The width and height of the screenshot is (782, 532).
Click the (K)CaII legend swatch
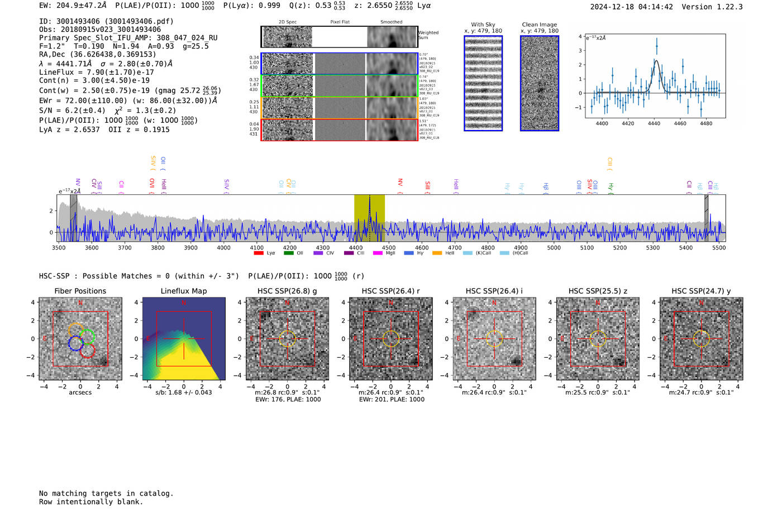click(x=468, y=253)
